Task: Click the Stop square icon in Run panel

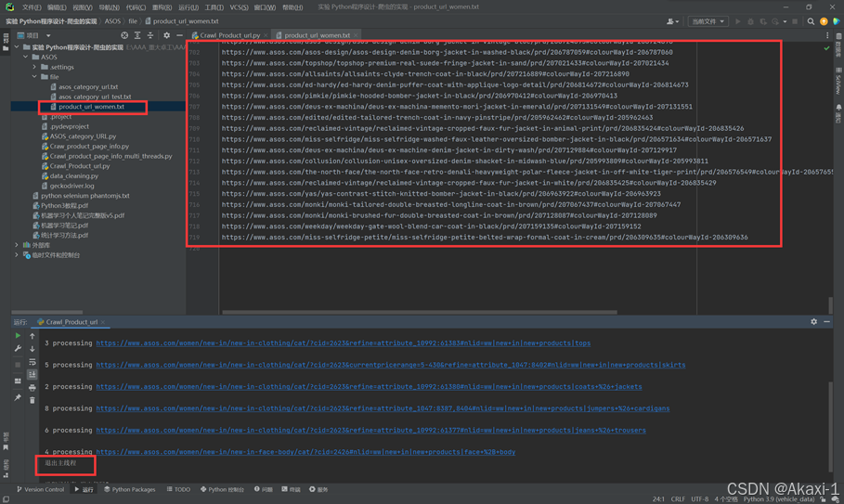Action: [18, 364]
